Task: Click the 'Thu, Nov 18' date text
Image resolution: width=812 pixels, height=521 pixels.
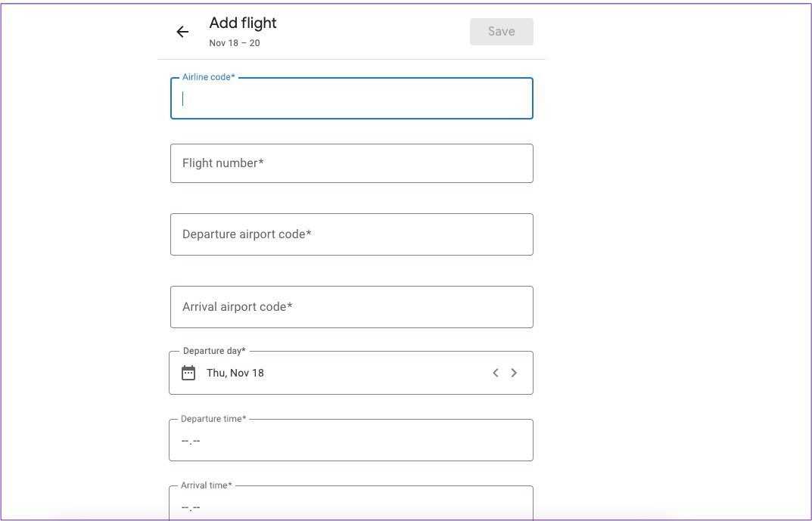Action: pyautogui.click(x=235, y=373)
